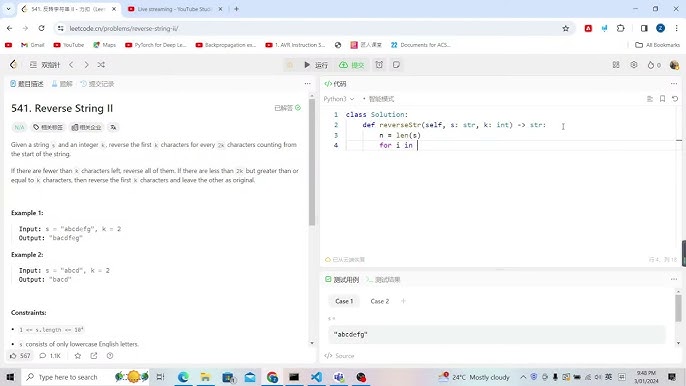Switch to the Case 2 tab
This screenshot has height=386, width=686.
(x=379, y=301)
